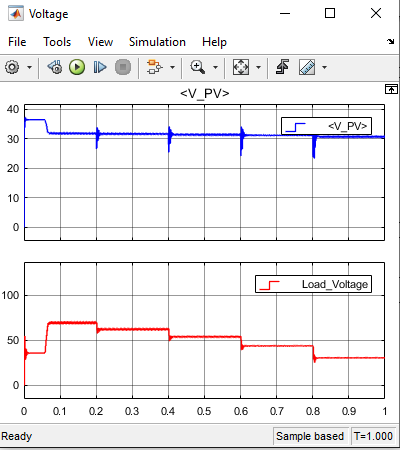Open Configuration Properties gear icon

tap(12, 67)
